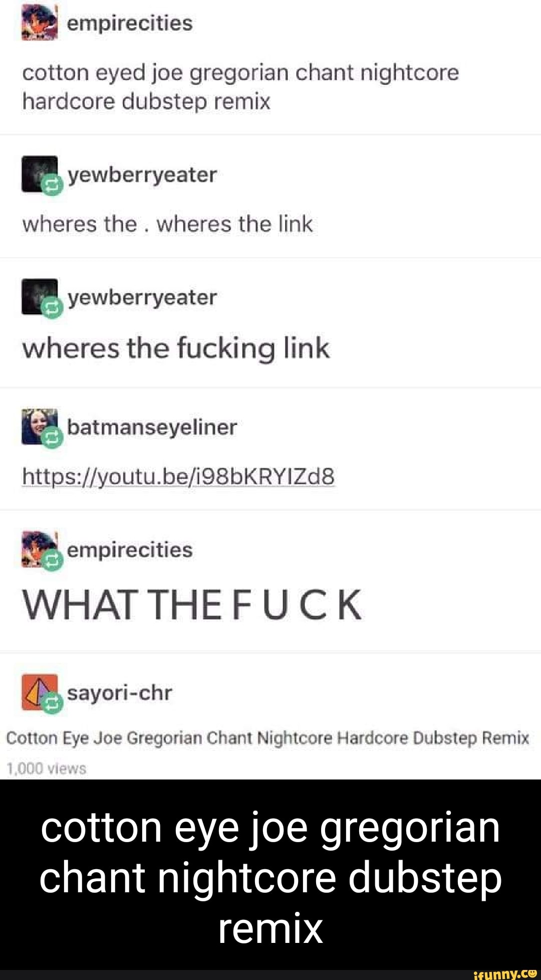
Task: Open the batmanseyeliner username
Action: 152,427
